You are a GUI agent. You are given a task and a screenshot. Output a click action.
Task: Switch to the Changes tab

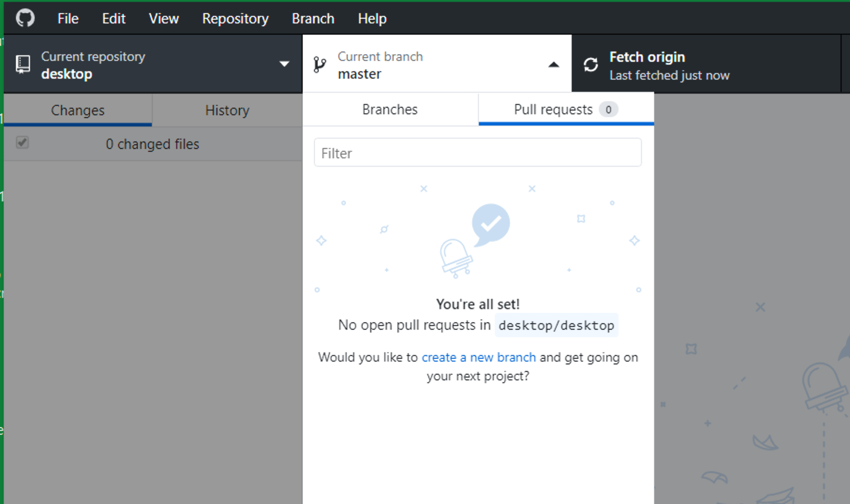(78, 110)
